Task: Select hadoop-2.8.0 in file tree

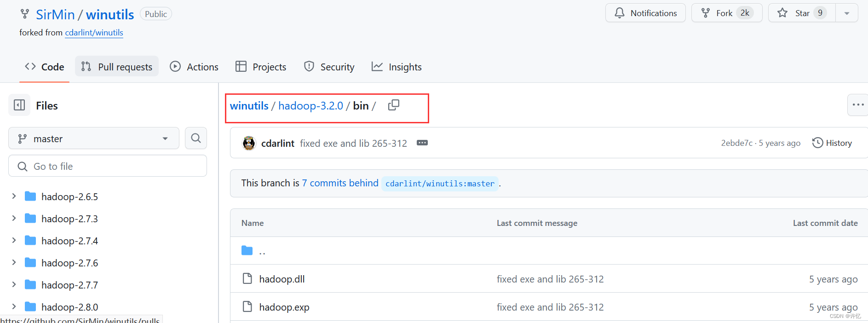Action: pos(69,307)
